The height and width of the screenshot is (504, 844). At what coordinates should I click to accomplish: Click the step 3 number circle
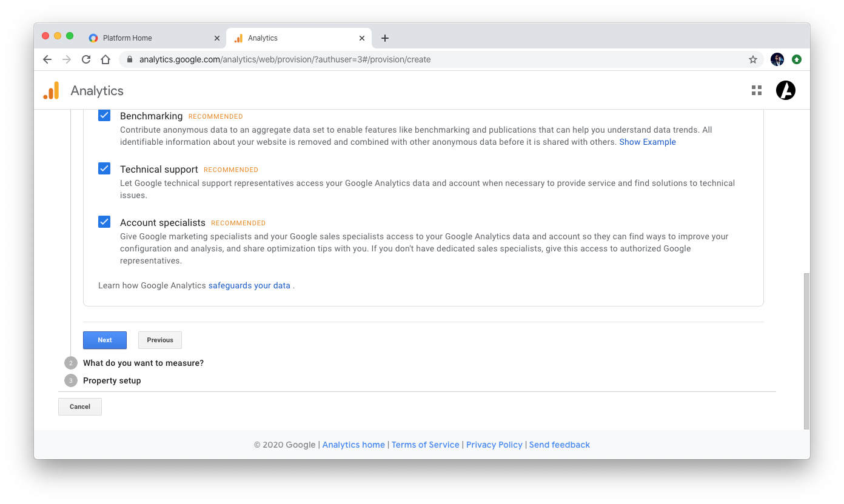tap(71, 381)
